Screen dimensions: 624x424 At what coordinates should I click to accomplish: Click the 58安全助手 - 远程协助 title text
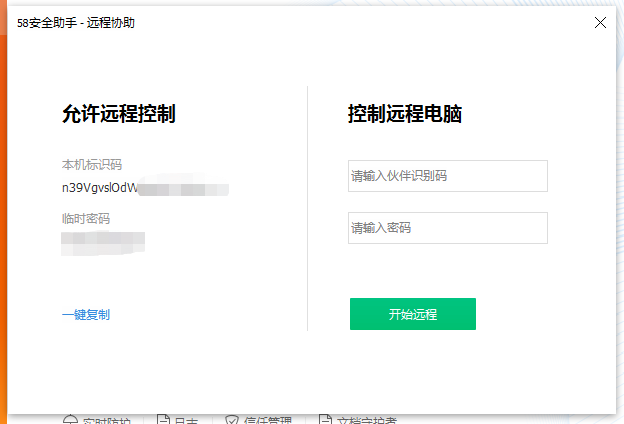(76, 23)
